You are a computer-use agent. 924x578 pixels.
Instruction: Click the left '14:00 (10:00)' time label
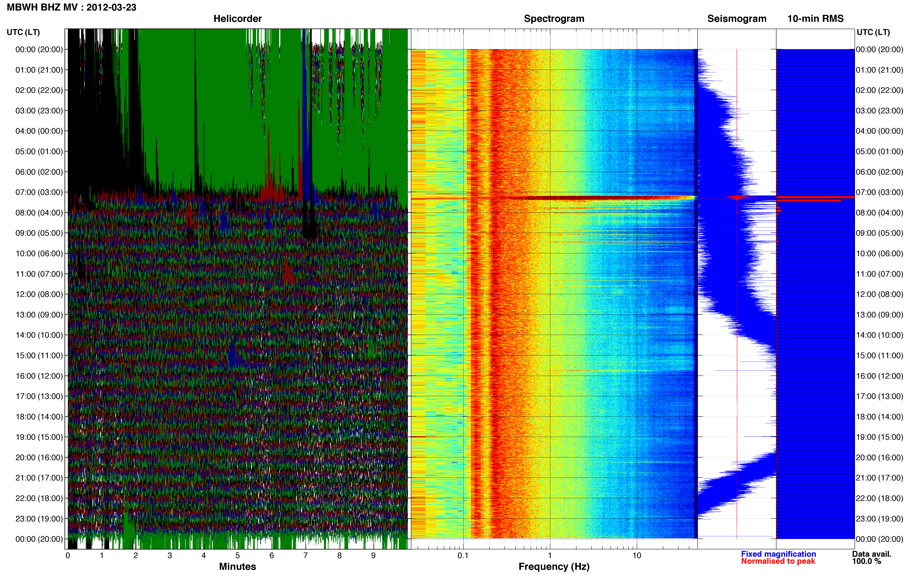tap(39, 335)
